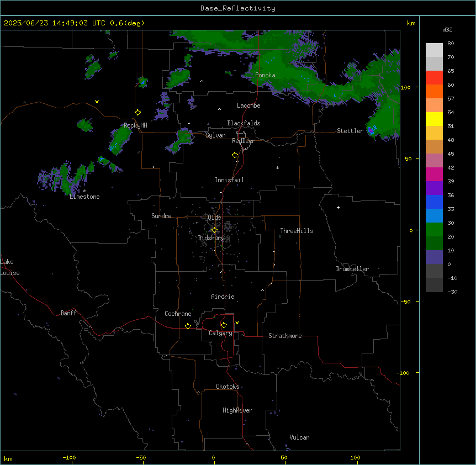The height and width of the screenshot is (465, 476).
Task: Click the Drumheller label
Action: click(x=352, y=269)
